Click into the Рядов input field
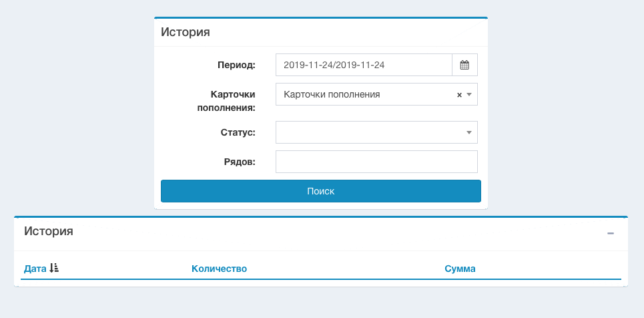644x318 pixels. point(376,162)
